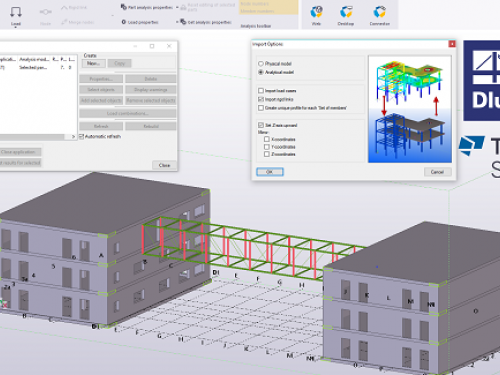Expand dropdown arrow before Get analysis properties
The width and height of the screenshot is (500, 375).
pyautogui.click(x=177, y=22)
